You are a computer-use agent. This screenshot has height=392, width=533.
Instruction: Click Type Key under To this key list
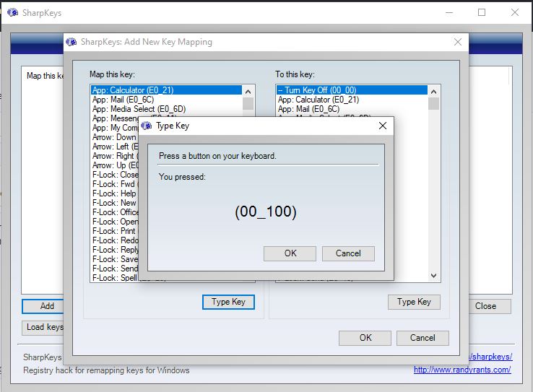(414, 302)
